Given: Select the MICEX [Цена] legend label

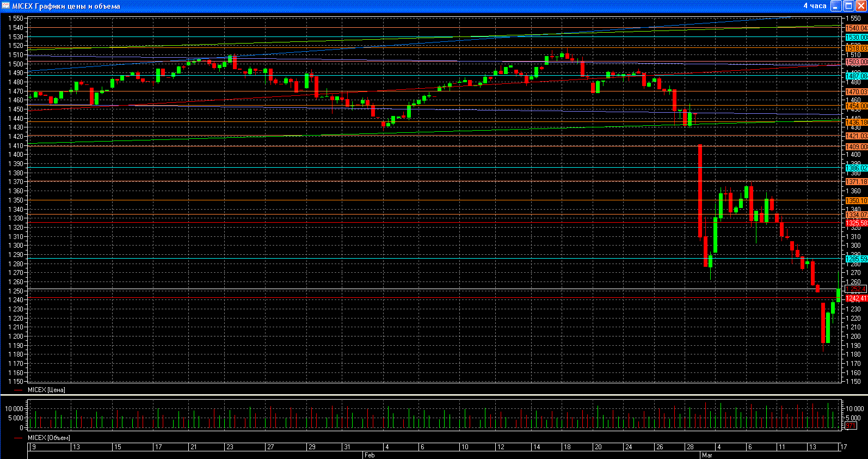Looking at the screenshot, I should point(46,390).
